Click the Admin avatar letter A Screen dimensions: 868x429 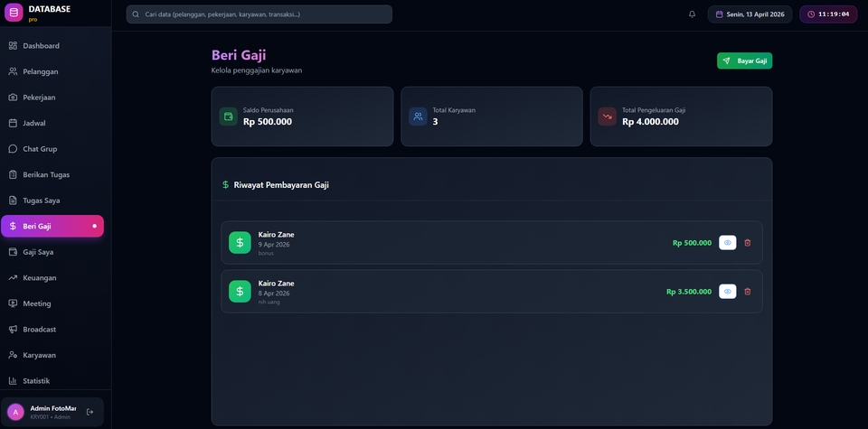coord(15,412)
